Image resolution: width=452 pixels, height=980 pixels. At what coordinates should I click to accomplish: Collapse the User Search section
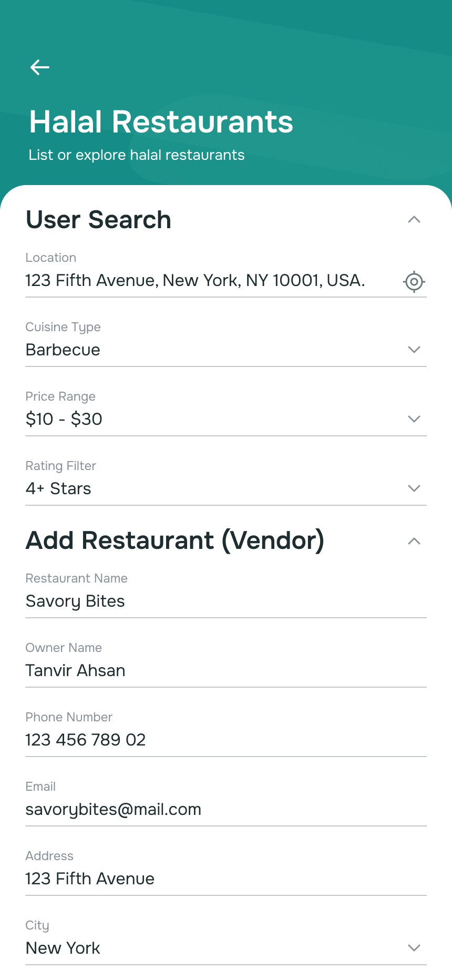pos(414,220)
